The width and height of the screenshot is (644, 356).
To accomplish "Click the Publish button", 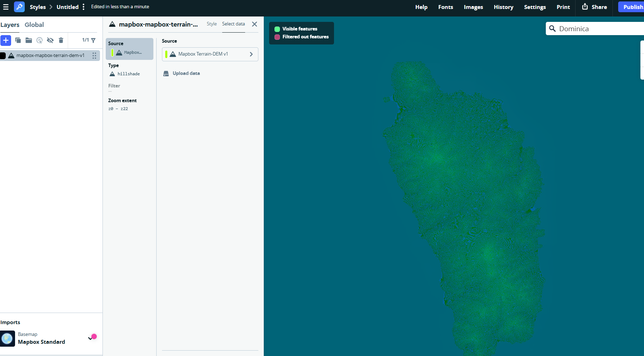I will pyautogui.click(x=632, y=7).
